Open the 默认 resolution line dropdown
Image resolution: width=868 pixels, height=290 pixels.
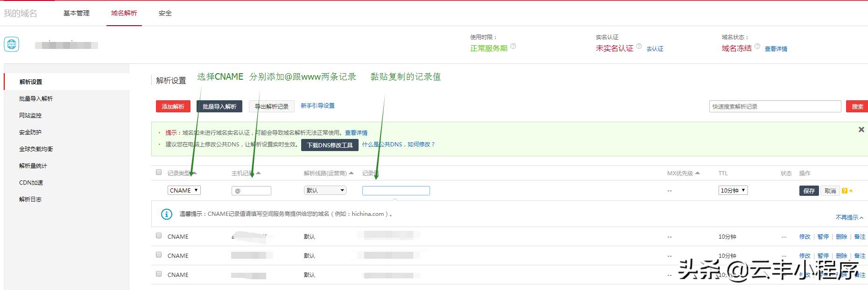(x=325, y=190)
